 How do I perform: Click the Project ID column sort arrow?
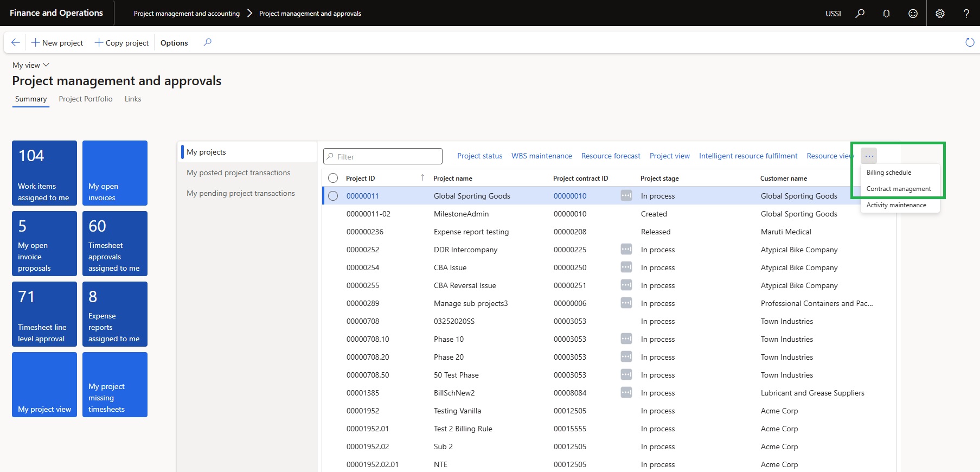[422, 178]
